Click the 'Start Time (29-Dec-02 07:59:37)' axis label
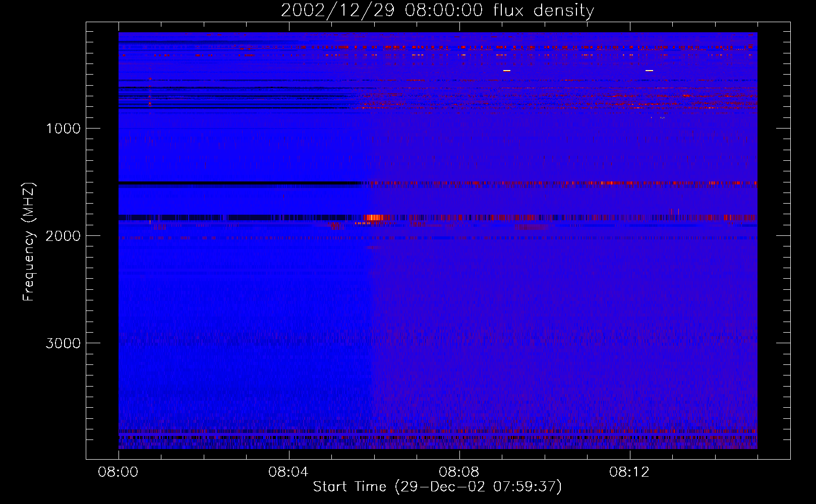This screenshot has height=504, width=816. tap(437, 486)
